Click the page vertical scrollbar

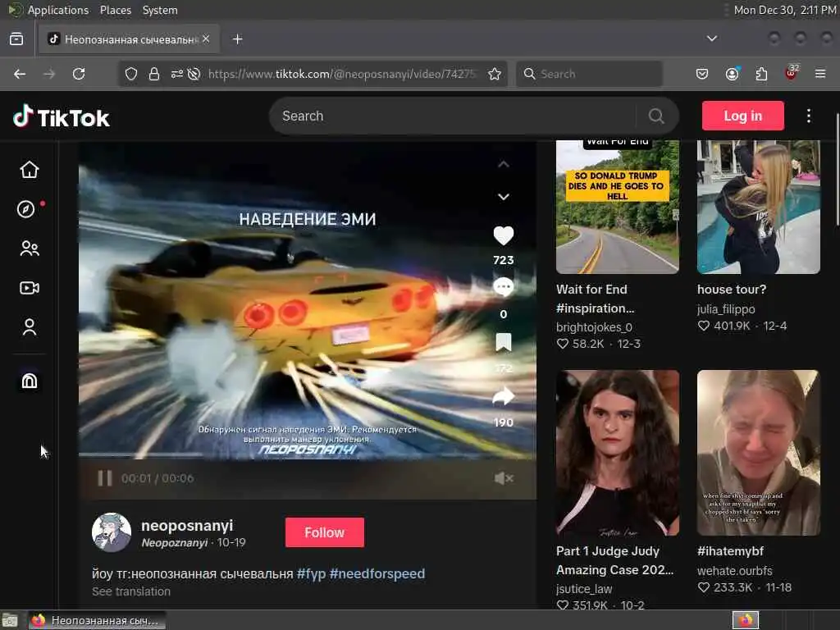[837, 169]
